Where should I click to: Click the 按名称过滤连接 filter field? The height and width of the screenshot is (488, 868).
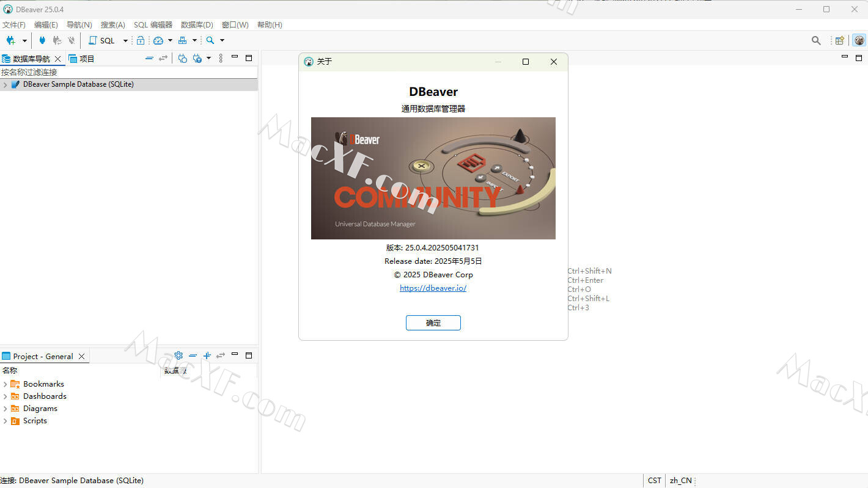(x=129, y=72)
